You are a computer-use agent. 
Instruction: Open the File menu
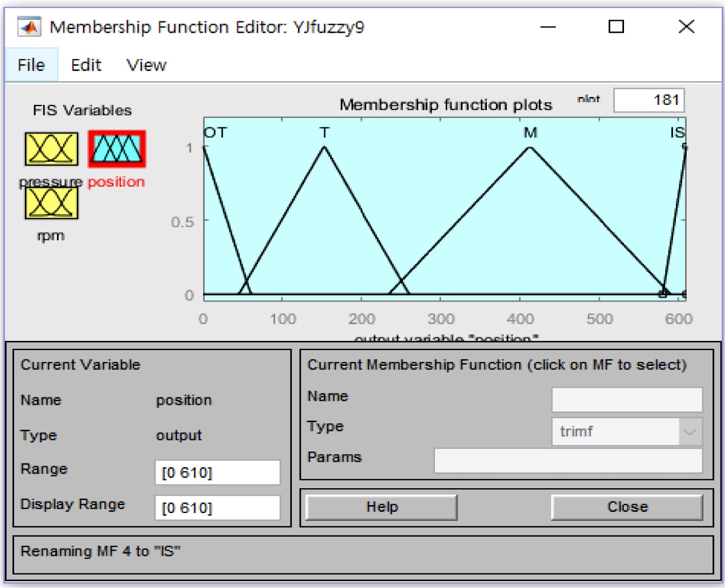click(31, 65)
